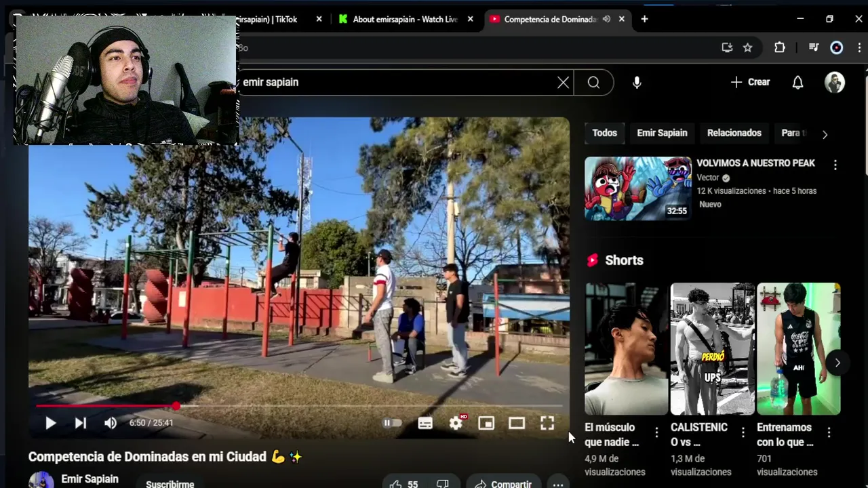Viewport: 868px width, 488px height.
Task: Select the Todos filter chip
Action: (x=605, y=133)
